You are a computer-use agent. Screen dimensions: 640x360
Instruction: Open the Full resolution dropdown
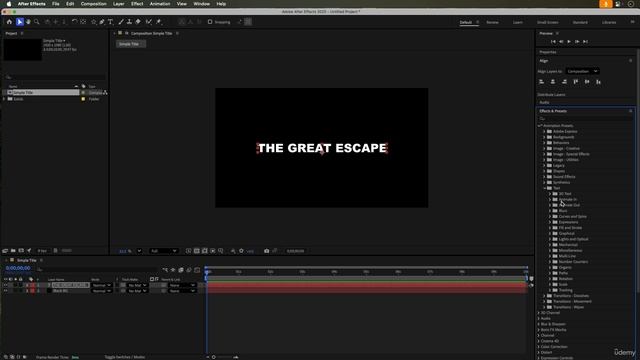click(163, 251)
